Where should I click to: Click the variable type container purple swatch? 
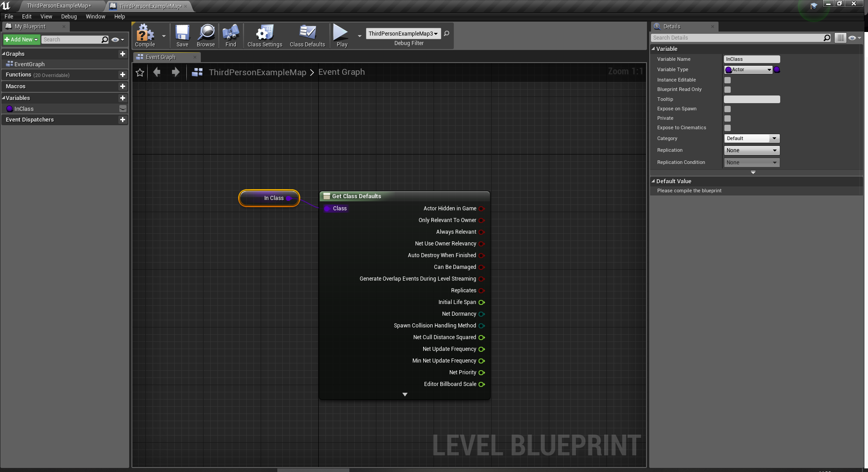[x=777, y=69]
